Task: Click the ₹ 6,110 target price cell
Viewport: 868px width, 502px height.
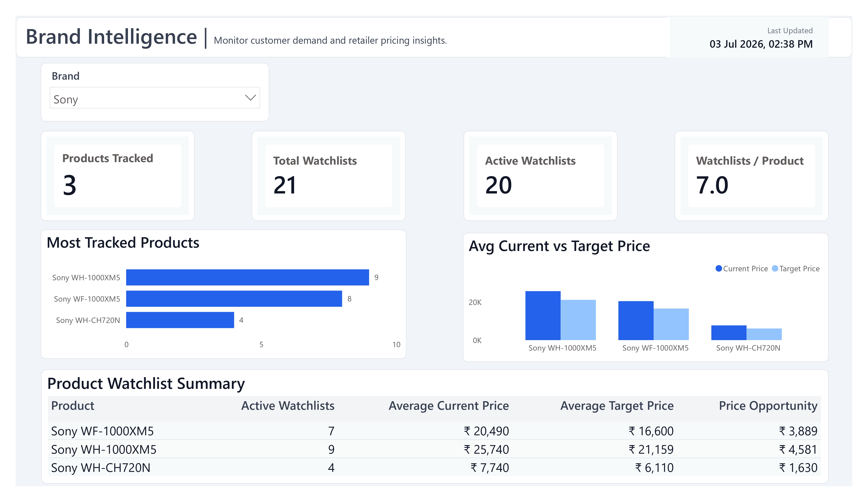Action: [x=654, y=467]
